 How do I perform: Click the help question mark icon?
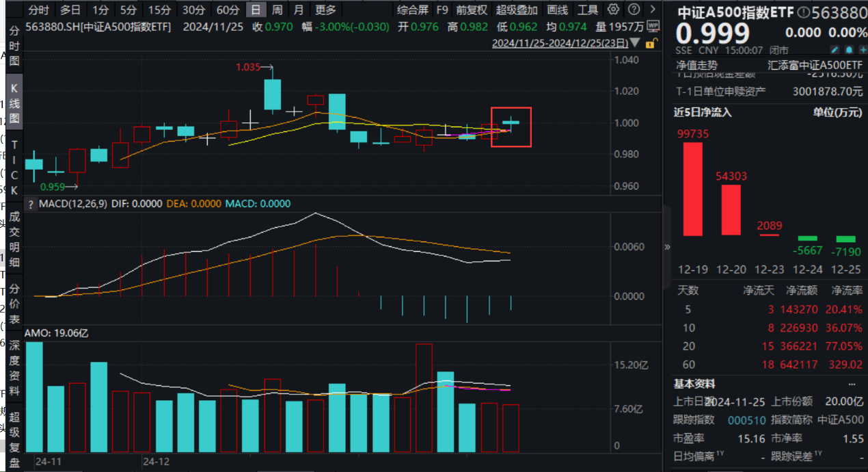point(634,10)
